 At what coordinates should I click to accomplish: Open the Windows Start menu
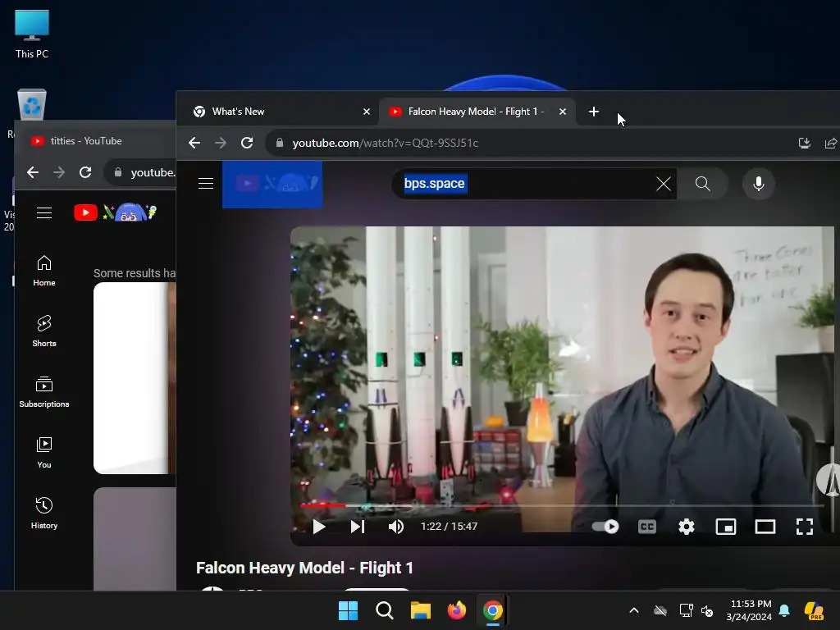[348, 610]
